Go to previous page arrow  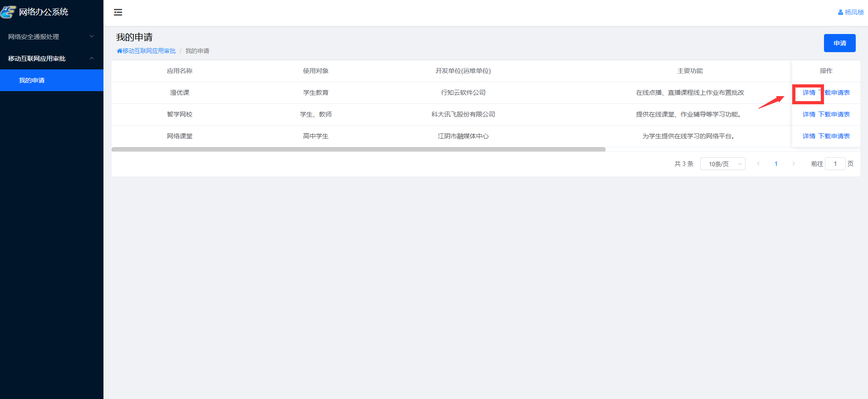[758, 164]
